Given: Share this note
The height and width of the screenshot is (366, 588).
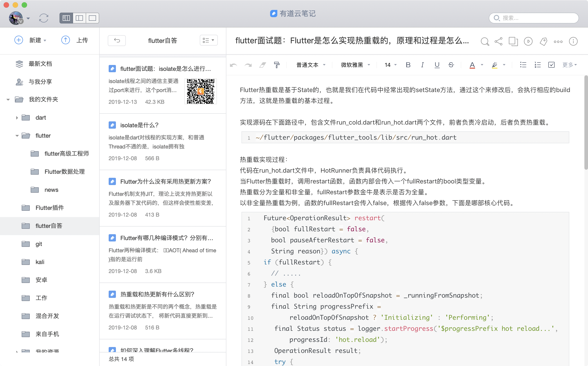Looking at the screenshot, I should click(x=498, y=42).
